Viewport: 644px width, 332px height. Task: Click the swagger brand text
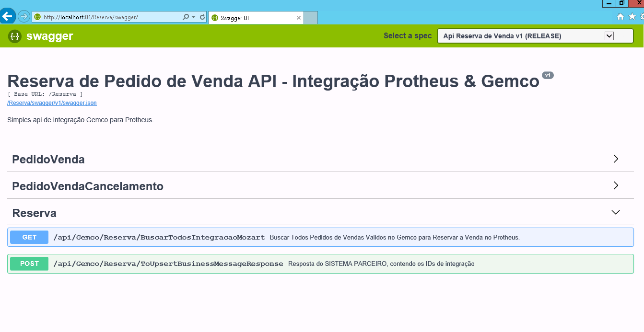[50, 36]
